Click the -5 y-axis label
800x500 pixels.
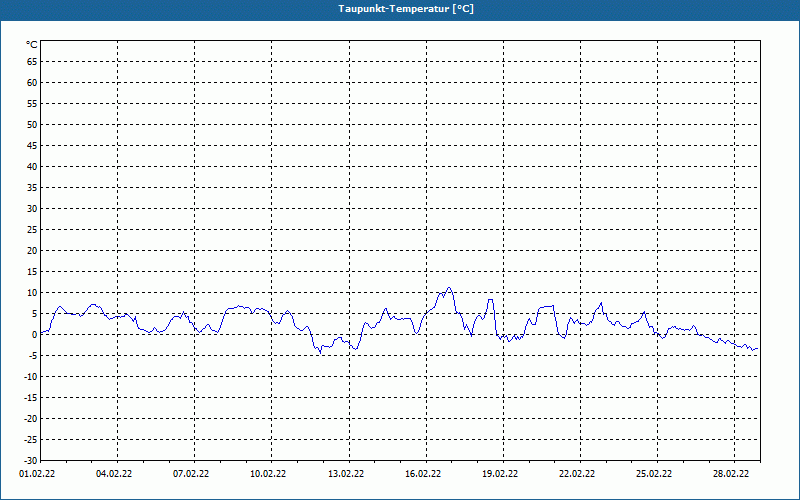tap(33, 356)
